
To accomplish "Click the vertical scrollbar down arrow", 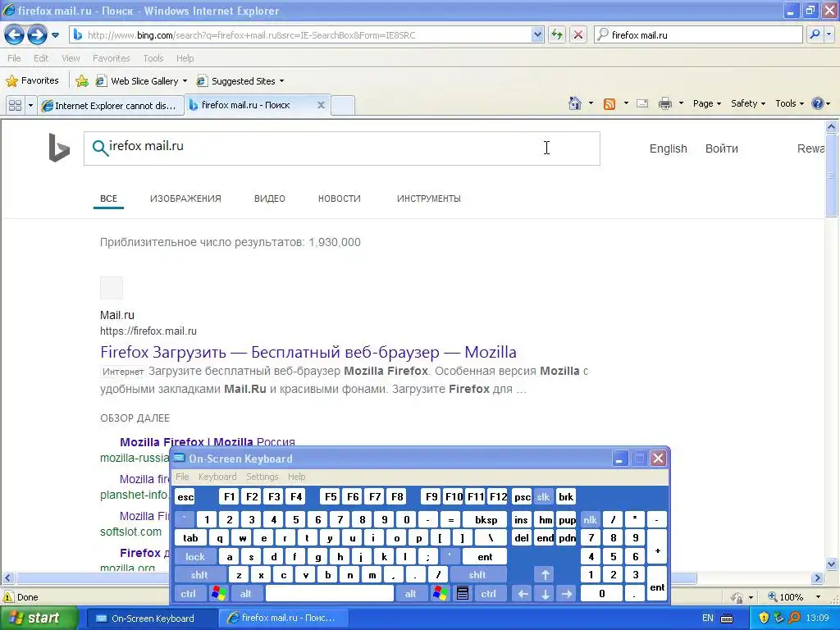I will click(832, 564).
